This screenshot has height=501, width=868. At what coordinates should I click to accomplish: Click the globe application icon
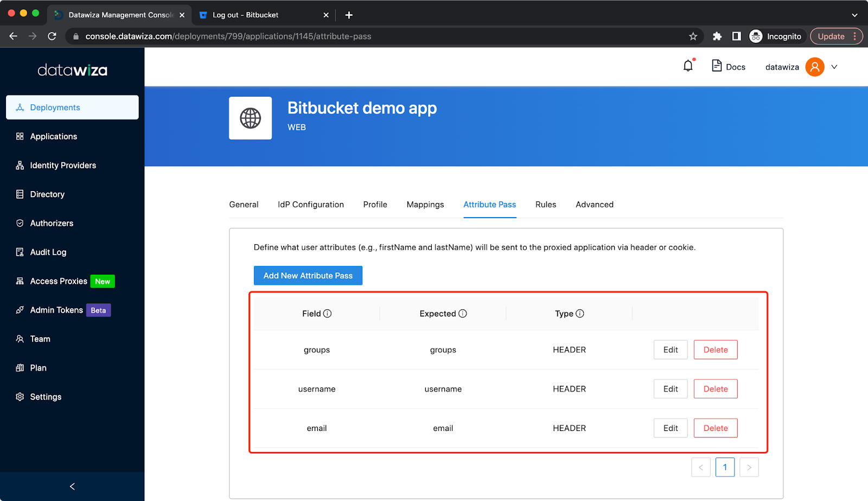(x=250, y=118)
